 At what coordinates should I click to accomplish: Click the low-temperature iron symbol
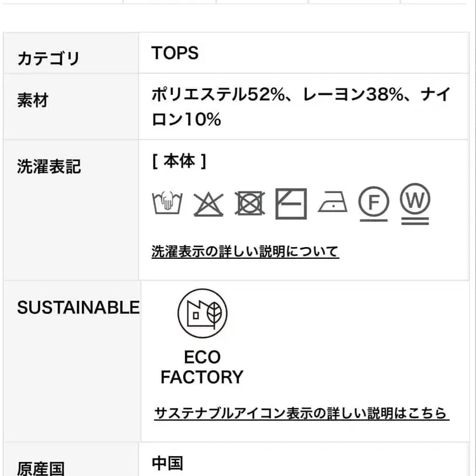[x=333, y=201]
